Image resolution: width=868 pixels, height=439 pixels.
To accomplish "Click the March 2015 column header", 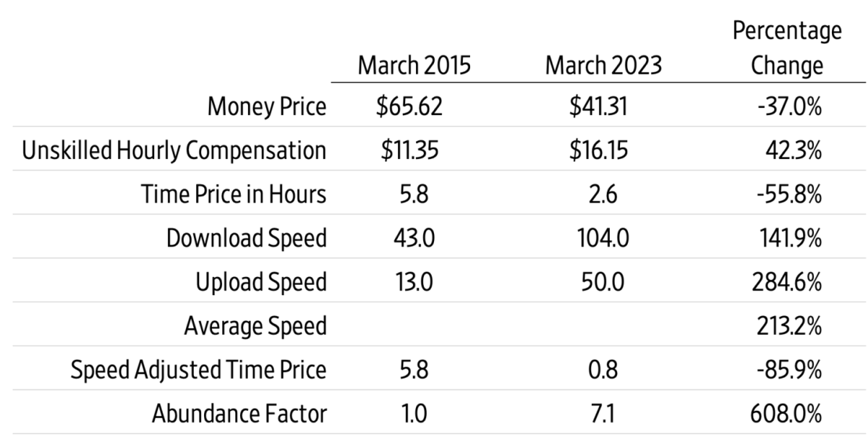I will 414,66.
